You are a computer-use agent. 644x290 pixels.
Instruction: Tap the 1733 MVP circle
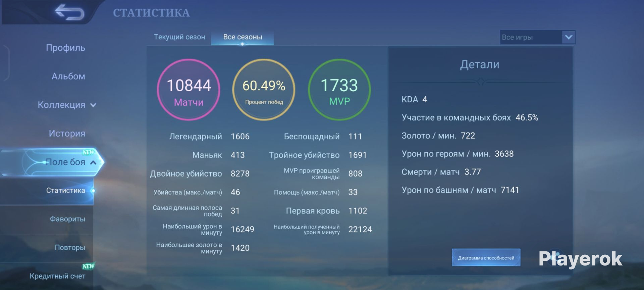click(x=339, y=90)
